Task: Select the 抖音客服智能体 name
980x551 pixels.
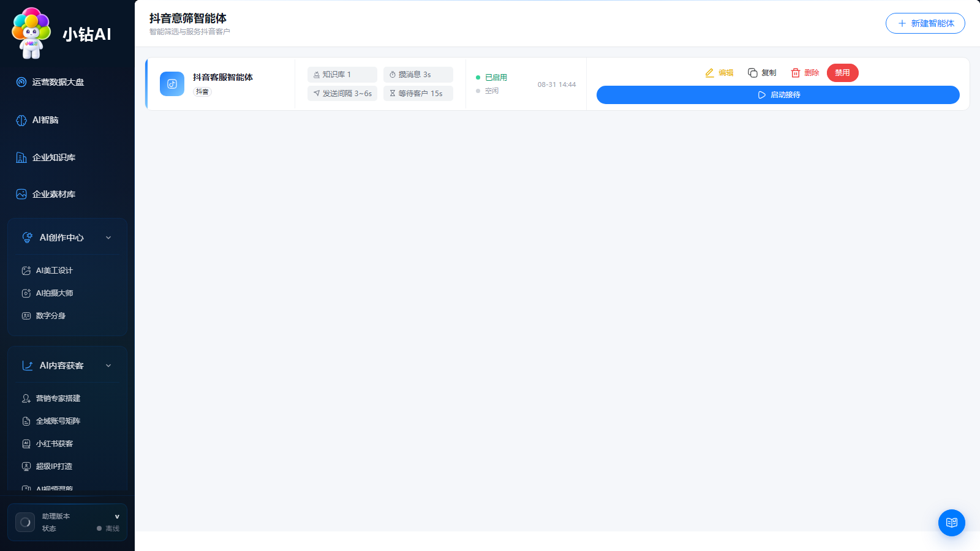Action: click(x=223, y=77)
